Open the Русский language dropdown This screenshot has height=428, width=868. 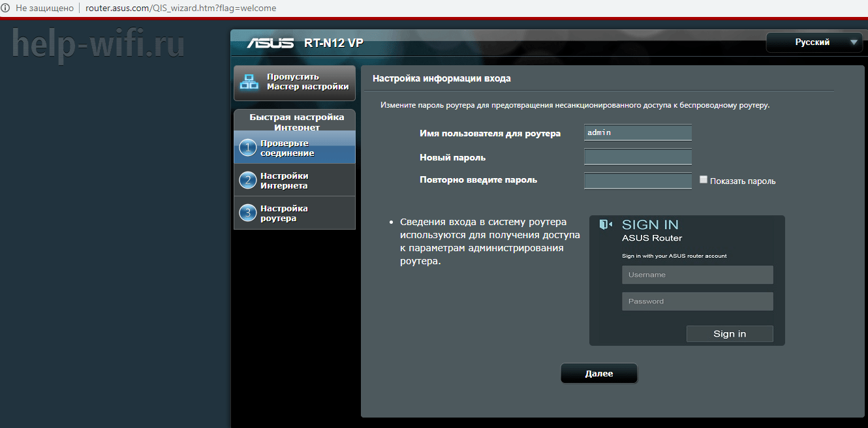click(814, 42)
